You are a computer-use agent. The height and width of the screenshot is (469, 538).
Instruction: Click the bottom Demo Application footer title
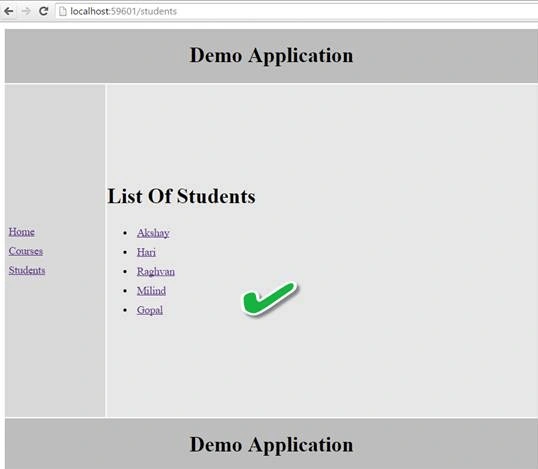point(271,445)
